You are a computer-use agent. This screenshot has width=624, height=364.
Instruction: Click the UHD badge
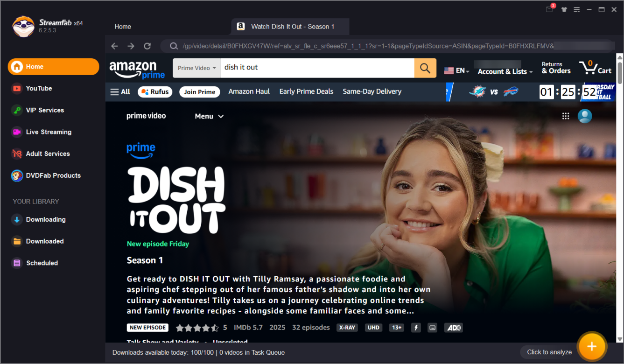pos(373,328)
